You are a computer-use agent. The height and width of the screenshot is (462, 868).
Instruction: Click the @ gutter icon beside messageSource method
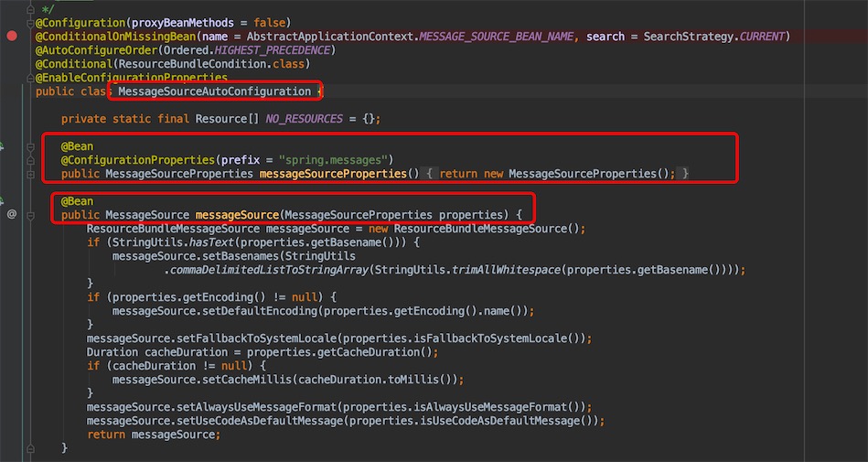click(12, 214)
